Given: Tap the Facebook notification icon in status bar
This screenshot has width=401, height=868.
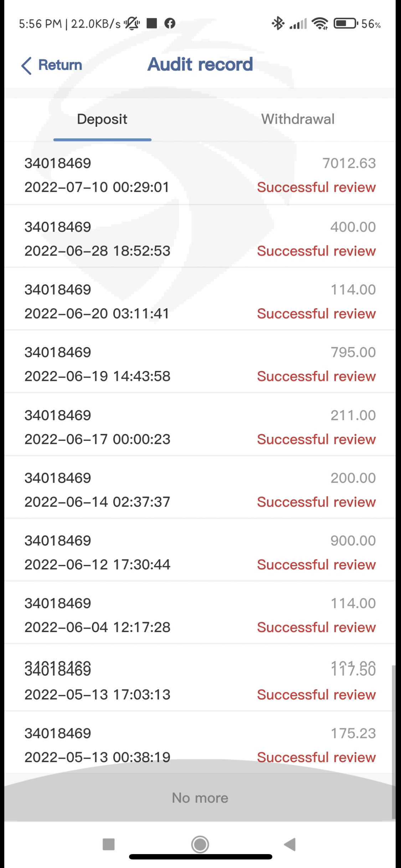Looking at the screenshot, I should (170, 24).
